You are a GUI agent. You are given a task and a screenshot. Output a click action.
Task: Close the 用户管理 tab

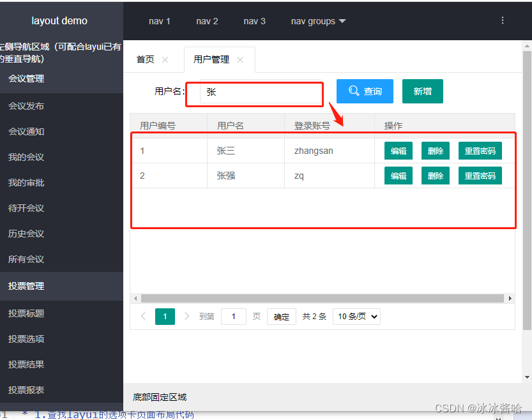click(x=240, y=59)
